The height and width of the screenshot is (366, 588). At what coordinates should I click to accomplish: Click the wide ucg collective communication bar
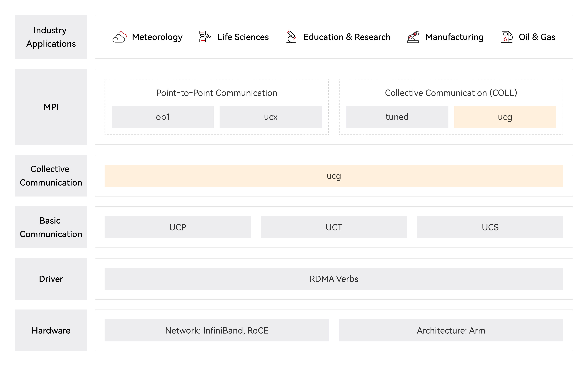click(334, 176)
